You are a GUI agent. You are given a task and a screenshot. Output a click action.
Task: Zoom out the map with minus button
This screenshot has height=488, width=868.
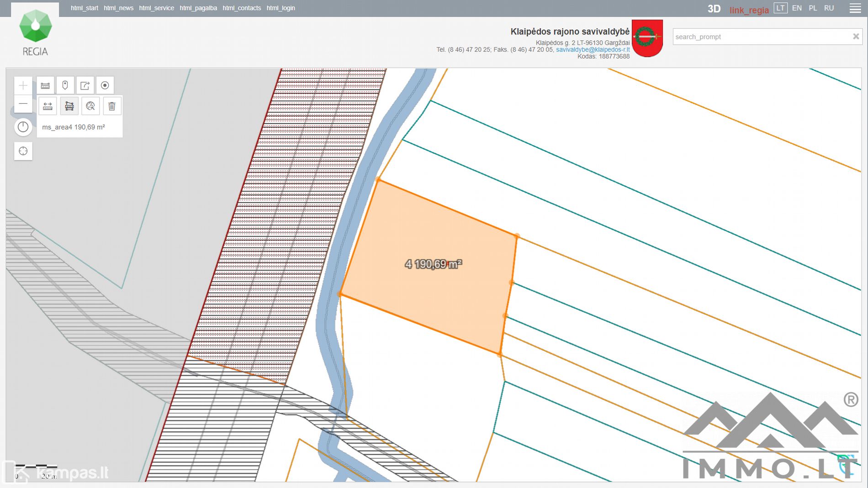(23, 104)
